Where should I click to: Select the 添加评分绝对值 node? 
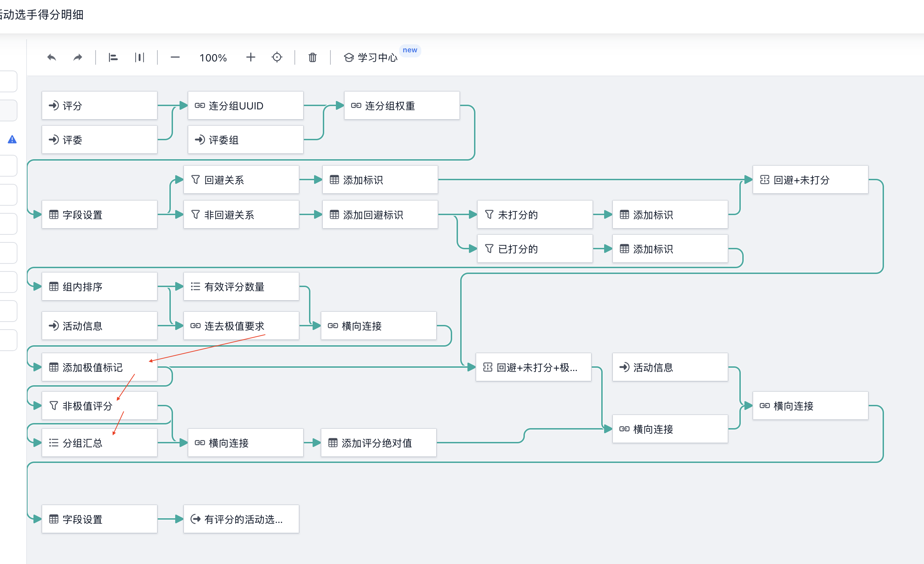(x=379, y=443)
